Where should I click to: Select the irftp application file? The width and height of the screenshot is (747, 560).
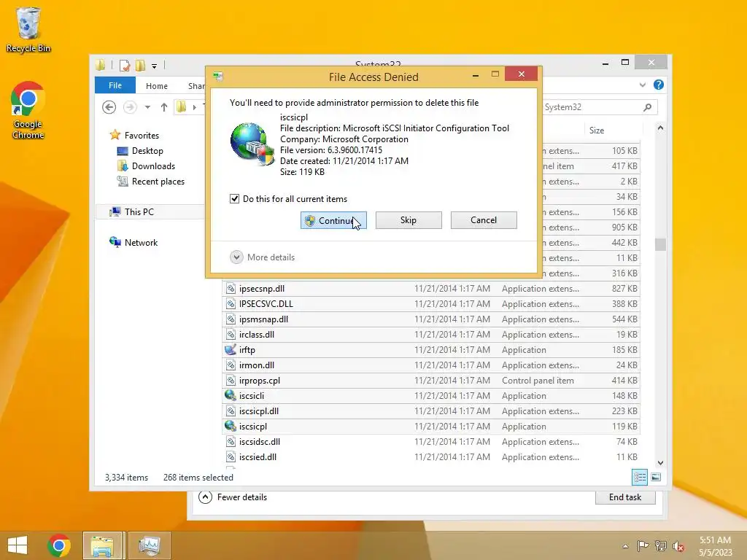[x=431, y=349]
